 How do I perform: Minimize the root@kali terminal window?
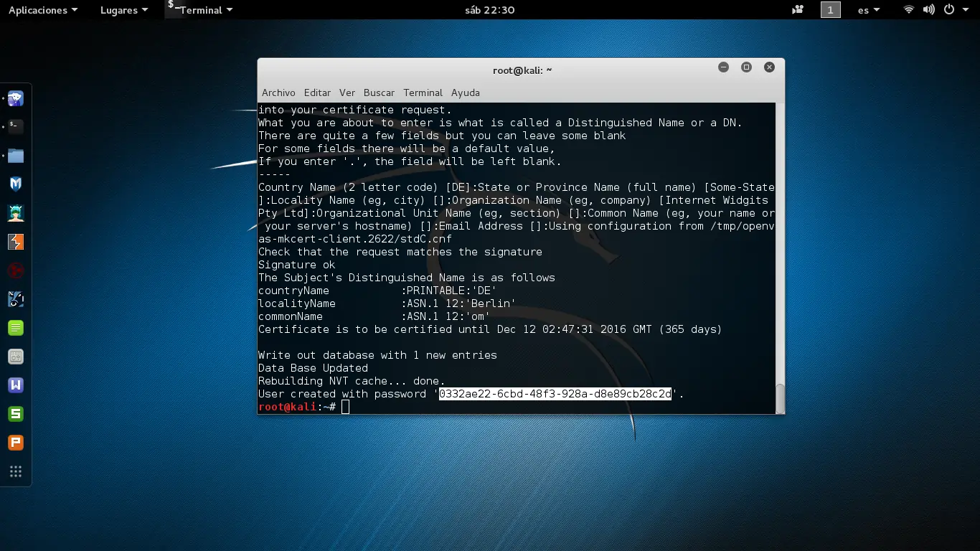[723, 67]
